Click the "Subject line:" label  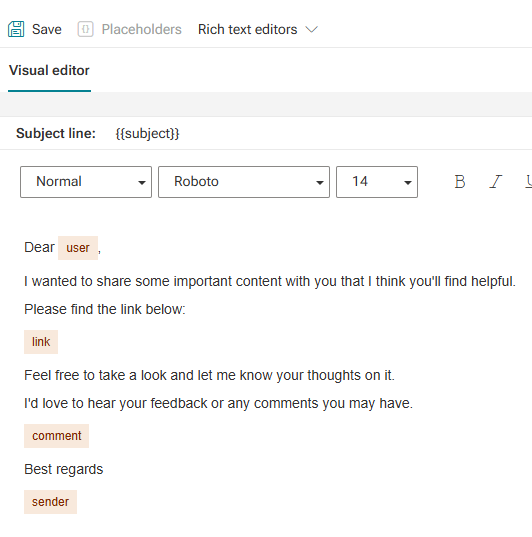[56, 133]
